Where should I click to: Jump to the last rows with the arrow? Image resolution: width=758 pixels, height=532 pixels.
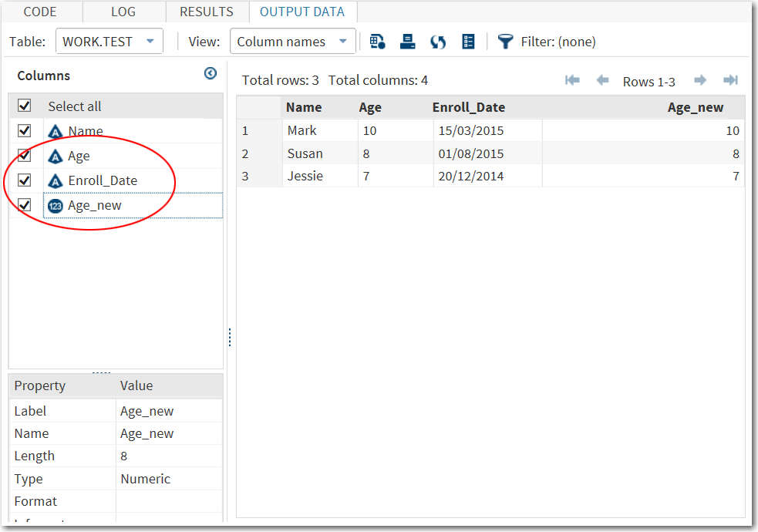729,79
